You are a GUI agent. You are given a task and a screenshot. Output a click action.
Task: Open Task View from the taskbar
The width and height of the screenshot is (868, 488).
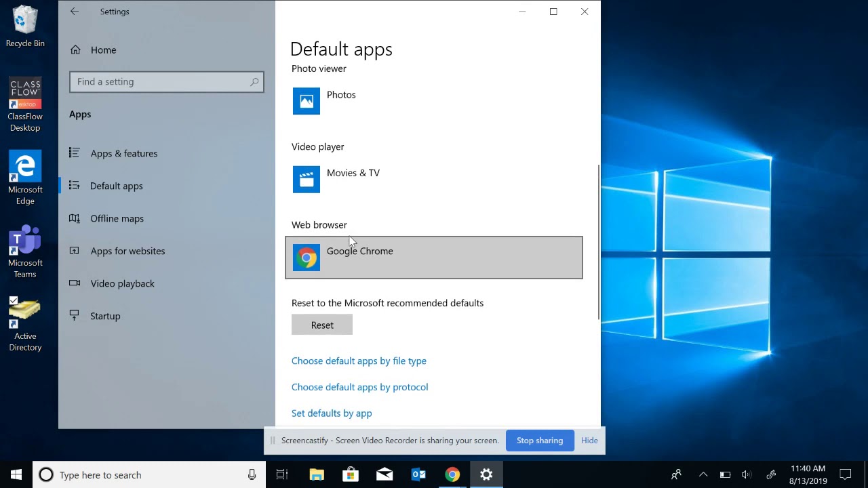click(282, 474)
